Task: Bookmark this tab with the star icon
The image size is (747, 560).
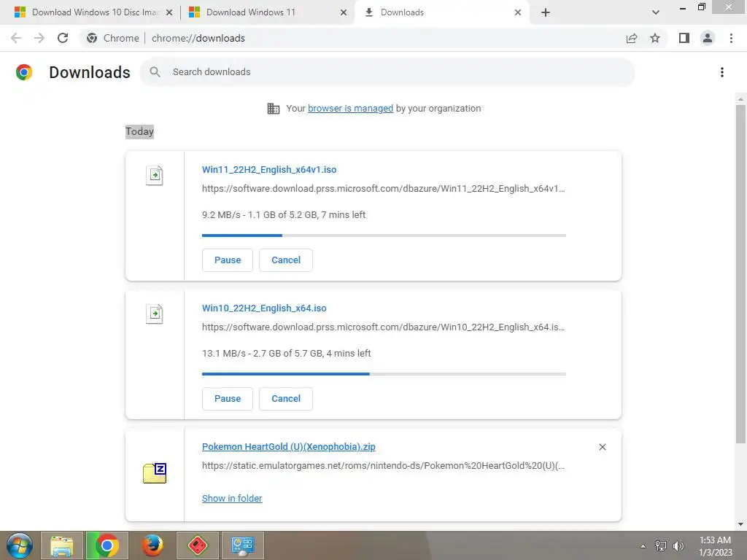Action: (x=655, y=38)
